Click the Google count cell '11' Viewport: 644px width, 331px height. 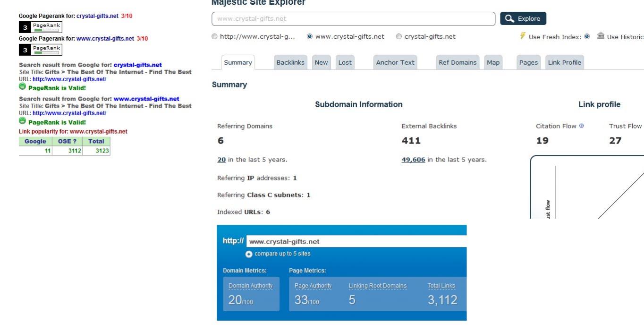click(x=35, y=151)
